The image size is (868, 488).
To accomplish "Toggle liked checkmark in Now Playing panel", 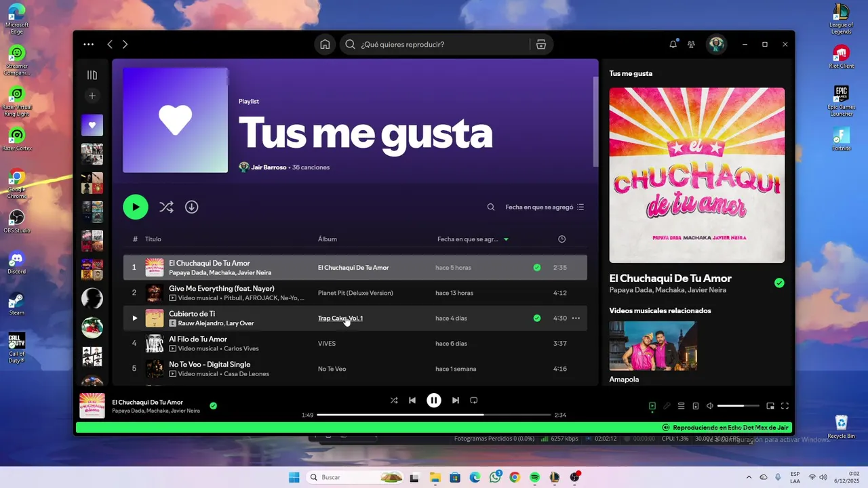I will click(779, 283).
